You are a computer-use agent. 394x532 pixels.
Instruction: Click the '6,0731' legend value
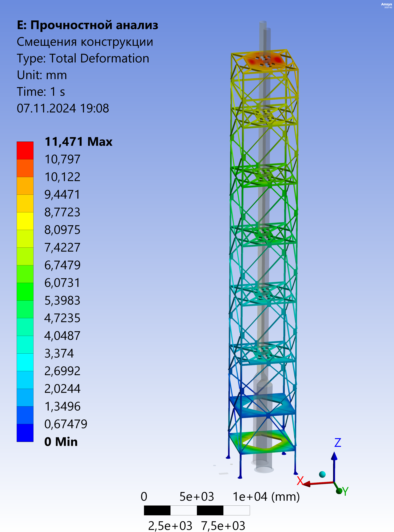point(62,283)
